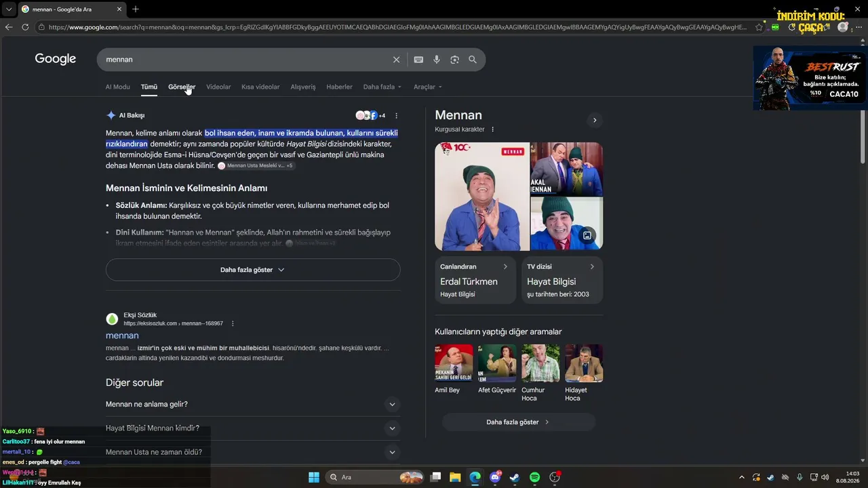This screenshot has width=868, height=488.
Task: Click the Ekşi Sözlük site favicon
Action: (112, 319)
